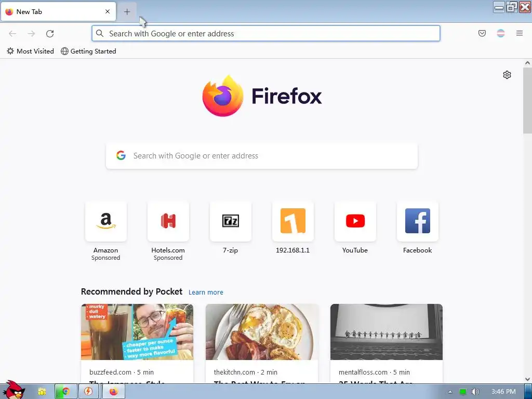Open Chrome from the taskbar
Image resolution: width=532 pixels, height=399 pixels.
(66, 392)
